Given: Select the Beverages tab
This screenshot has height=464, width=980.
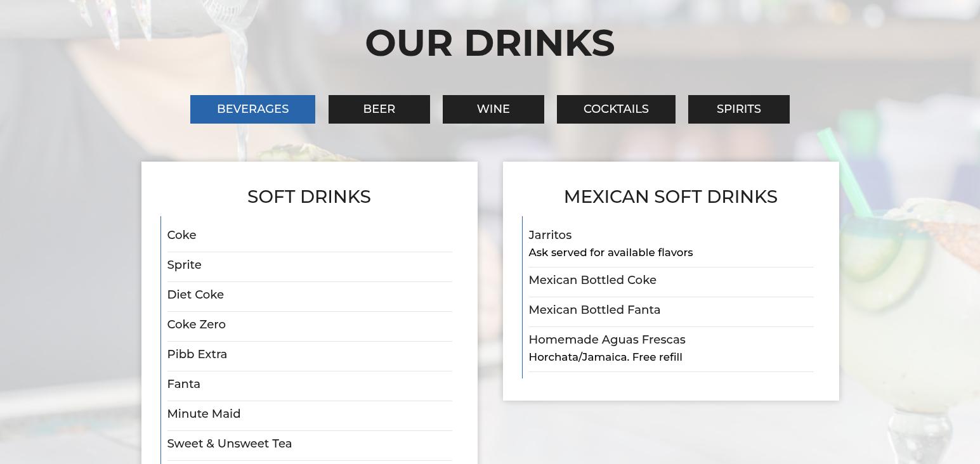Looking at the screenshot, I should pyautogui.click(x=252, y=109).
